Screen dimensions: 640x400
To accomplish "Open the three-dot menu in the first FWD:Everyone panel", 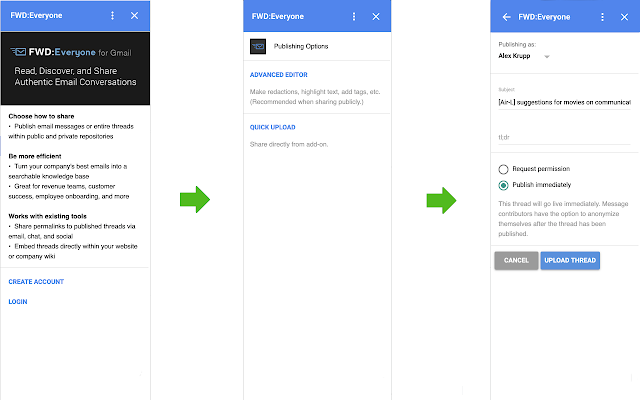I will [x=112, y=16].
